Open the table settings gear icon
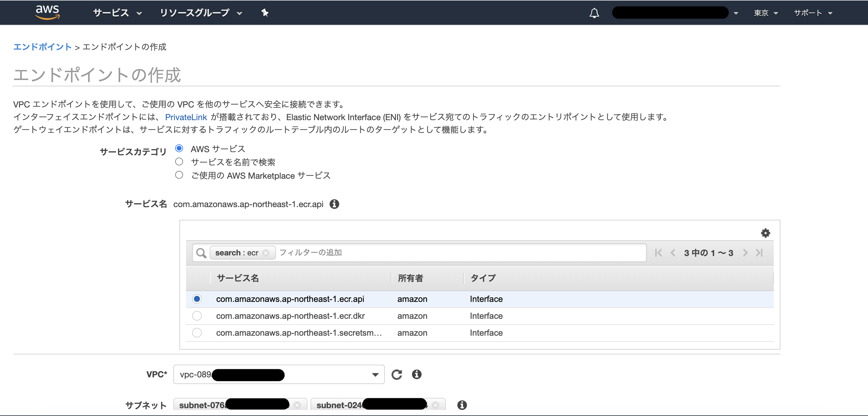868x416 pixels. click(x=765, y=233)
